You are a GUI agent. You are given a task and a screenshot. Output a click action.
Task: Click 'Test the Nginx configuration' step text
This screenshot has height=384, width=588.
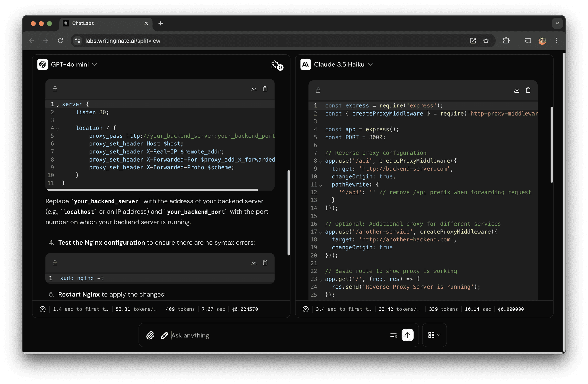pos(102,243)
